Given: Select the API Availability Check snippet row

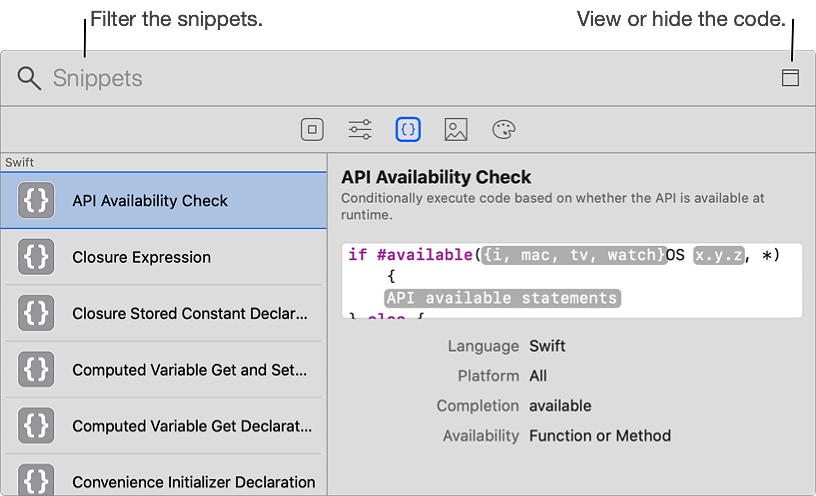Looking at the screenshot, I should 163,200.
